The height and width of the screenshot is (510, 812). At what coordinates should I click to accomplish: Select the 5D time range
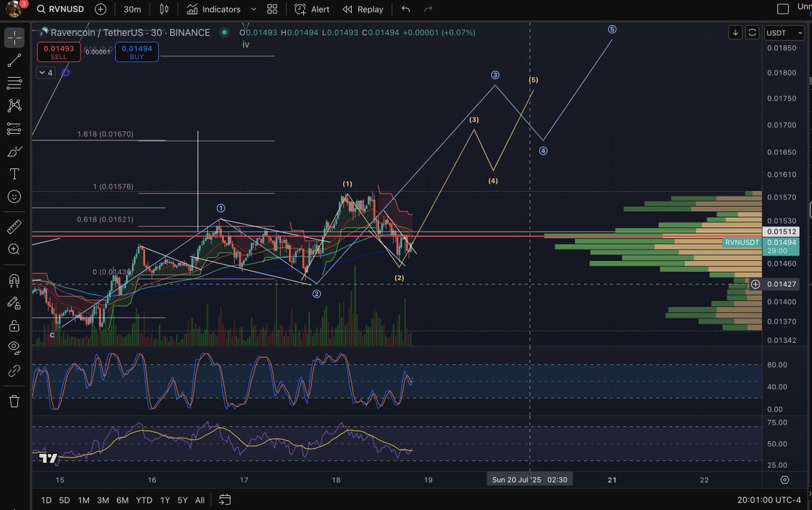pos(64,500)
